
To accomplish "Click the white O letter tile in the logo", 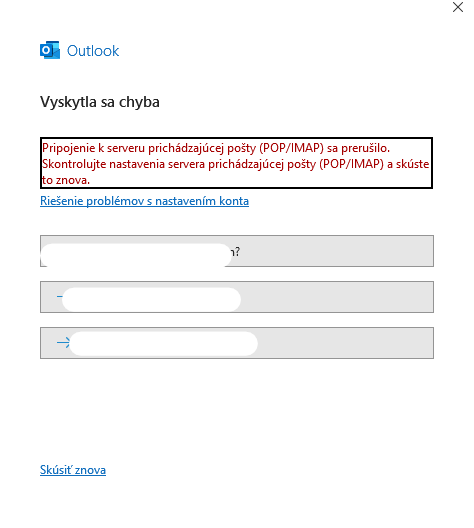I will [x=45, y=51].
